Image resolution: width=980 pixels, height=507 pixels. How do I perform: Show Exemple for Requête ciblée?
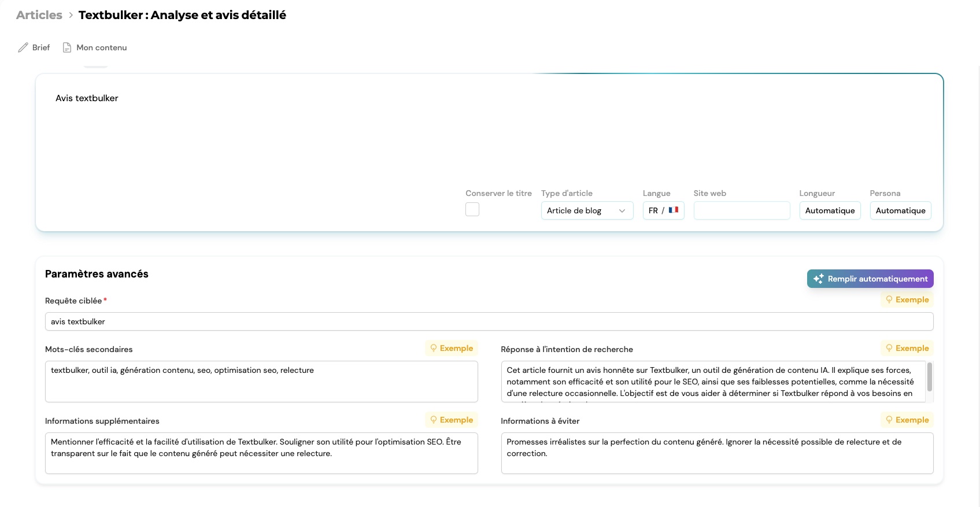(x=907, y=299)
